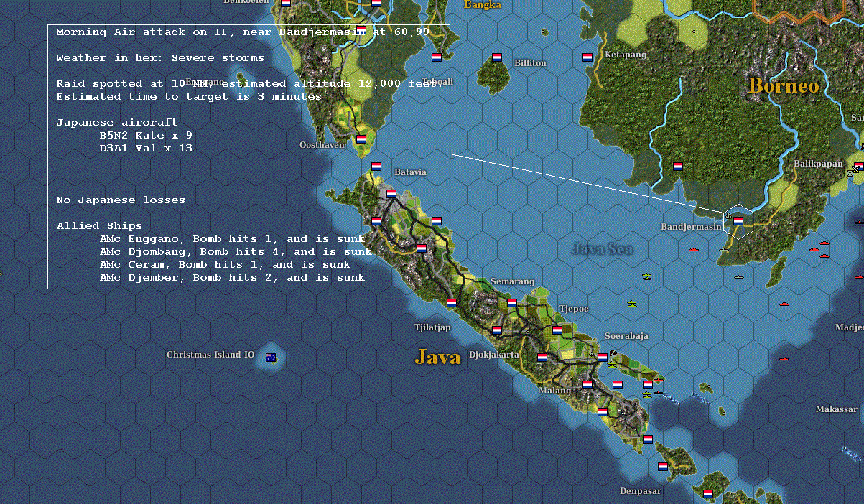Select the Dutch flag right of Malang label
This screenshot has height=504, width=864.
587,385
